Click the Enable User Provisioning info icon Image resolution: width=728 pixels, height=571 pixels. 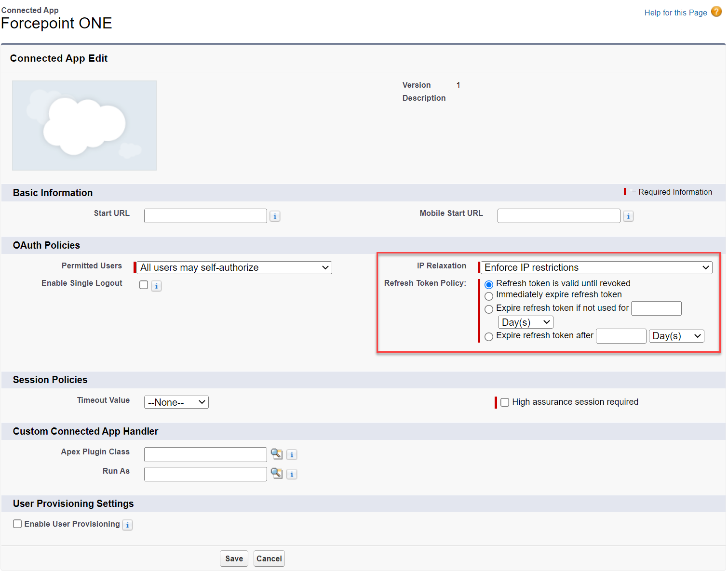click(127, 524)
